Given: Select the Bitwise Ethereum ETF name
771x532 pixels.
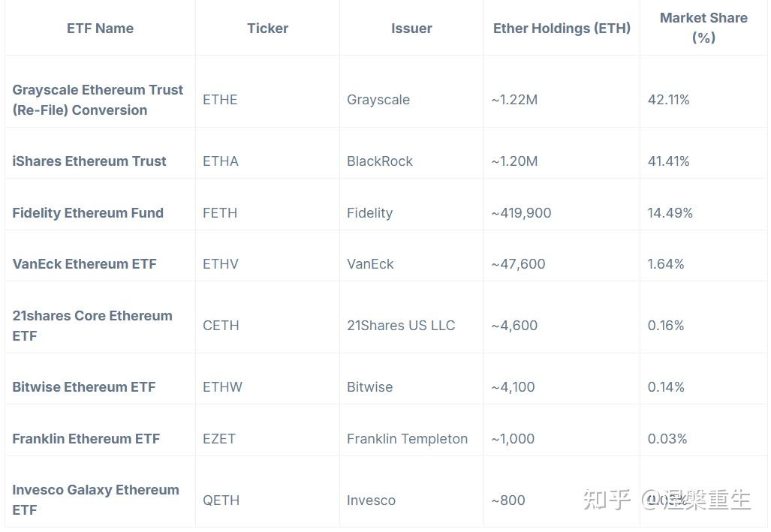Looking at the screenshot, I should (84, 387).
